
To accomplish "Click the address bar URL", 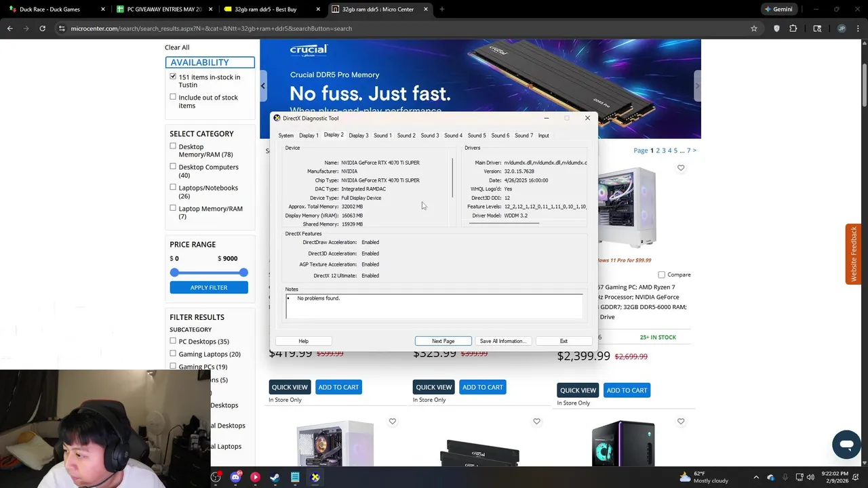I will (211, 28).
